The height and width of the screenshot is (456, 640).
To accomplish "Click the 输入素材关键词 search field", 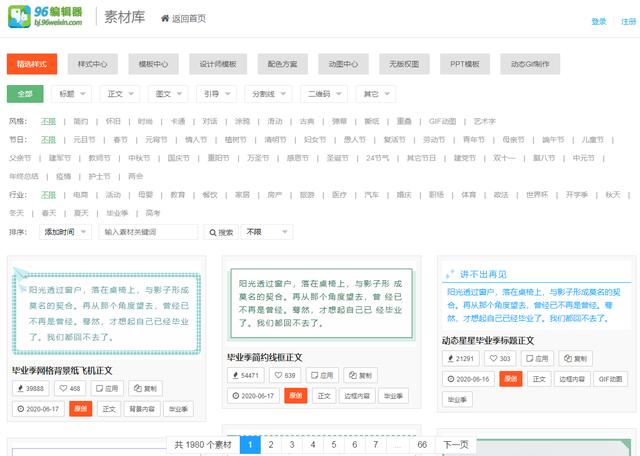I will coord(148,232).
